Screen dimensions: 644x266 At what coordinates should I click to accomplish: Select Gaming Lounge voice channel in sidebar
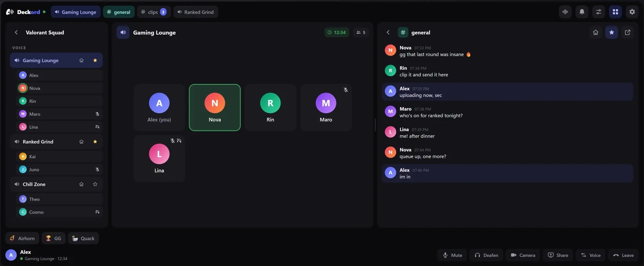pyautogui.click(x=56, y=60)
